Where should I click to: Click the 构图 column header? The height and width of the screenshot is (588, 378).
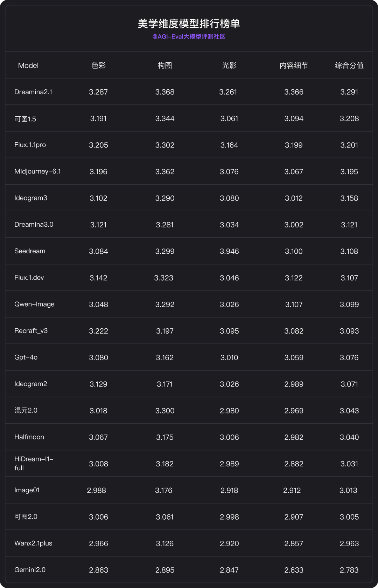pyautogui.click(x=165, y=66)
